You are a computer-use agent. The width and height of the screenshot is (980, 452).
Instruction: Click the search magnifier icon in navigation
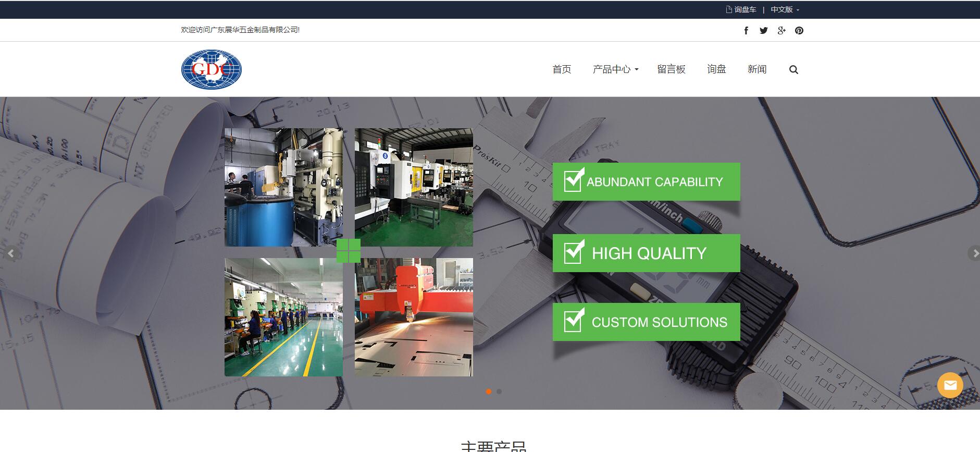793,70
